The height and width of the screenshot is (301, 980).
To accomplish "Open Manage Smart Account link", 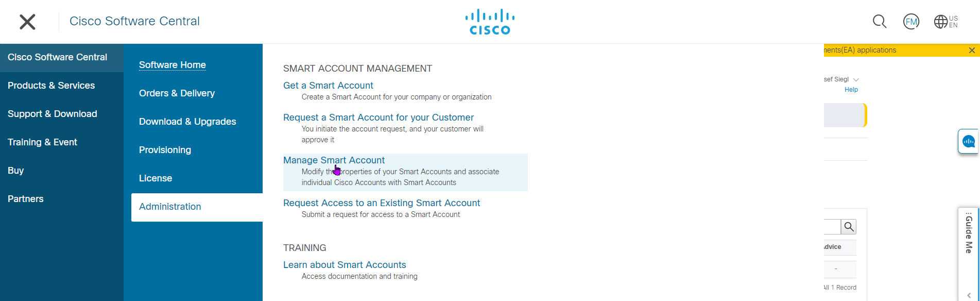I will pos(334,160).
